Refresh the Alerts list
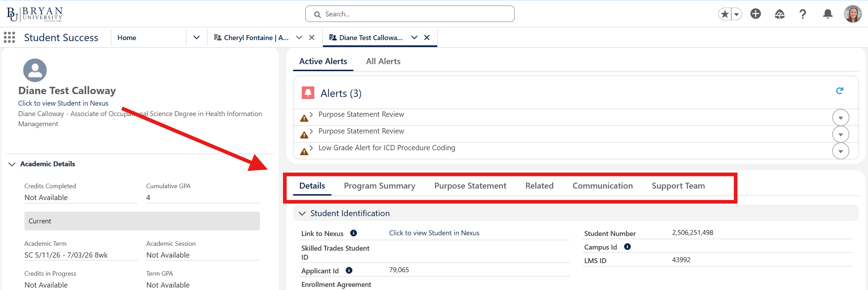This screenshot has width=868, height=290. tap(840, 91)
